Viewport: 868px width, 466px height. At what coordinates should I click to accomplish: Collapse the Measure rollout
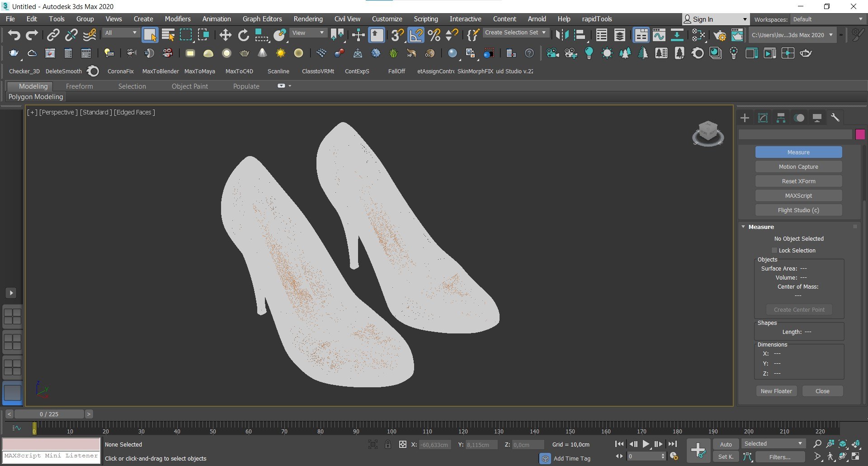point(743,227)
